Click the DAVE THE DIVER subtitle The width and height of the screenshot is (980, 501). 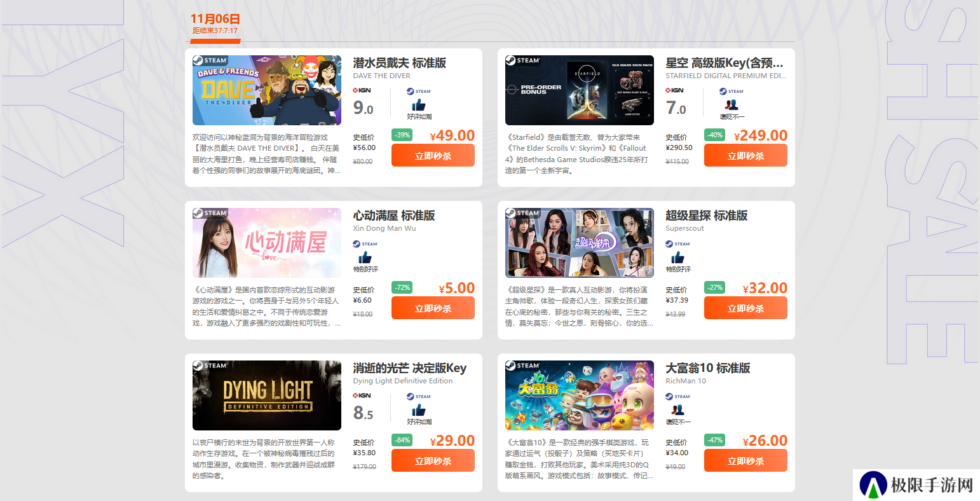(x=382, y=76)
